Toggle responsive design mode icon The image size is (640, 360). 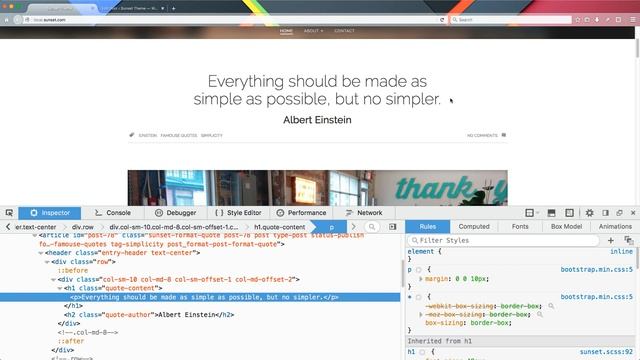click(x=569, y=213)
